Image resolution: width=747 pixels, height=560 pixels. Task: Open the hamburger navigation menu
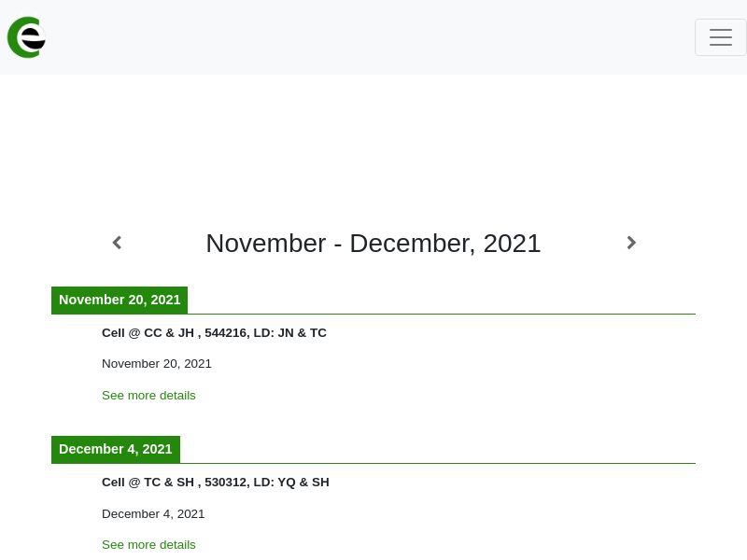(720, 37)
